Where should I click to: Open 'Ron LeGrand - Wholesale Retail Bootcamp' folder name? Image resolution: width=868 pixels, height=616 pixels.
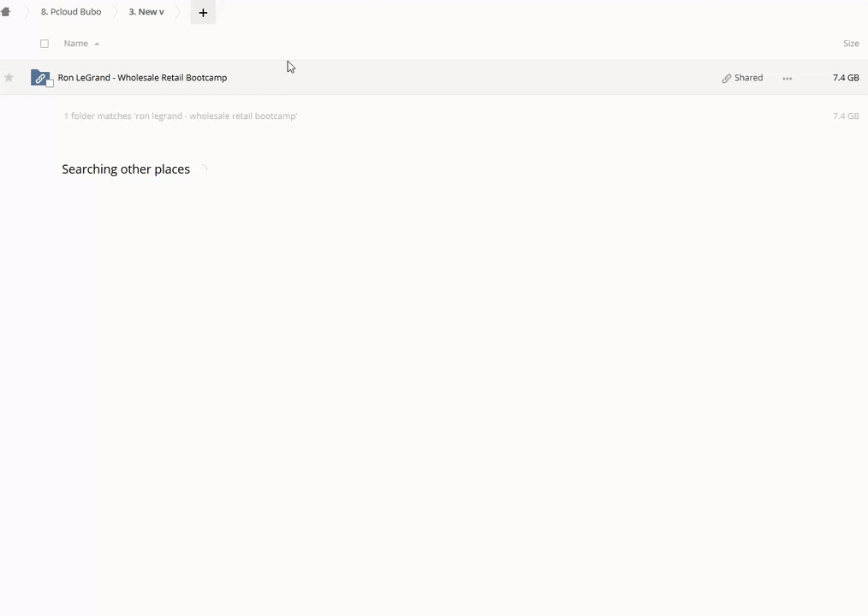click(142, 78)
